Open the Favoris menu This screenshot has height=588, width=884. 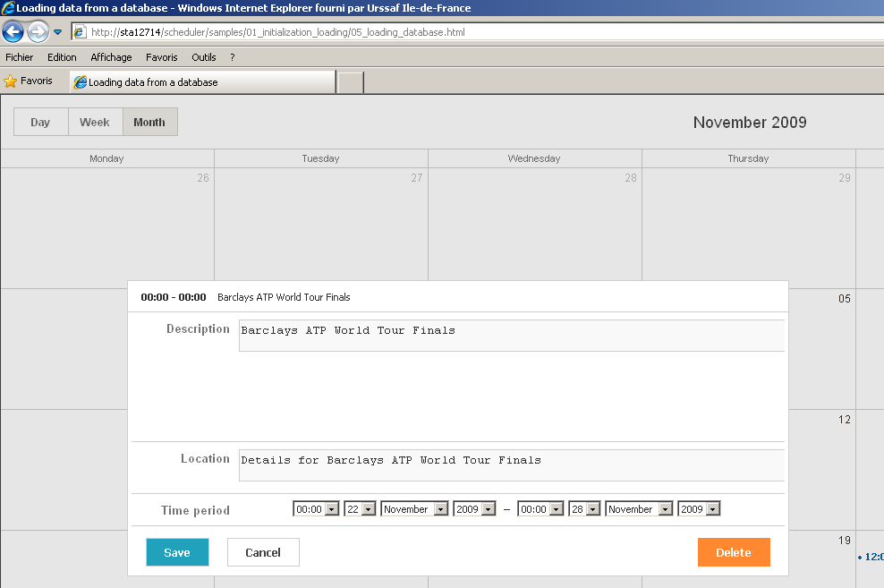161,57
